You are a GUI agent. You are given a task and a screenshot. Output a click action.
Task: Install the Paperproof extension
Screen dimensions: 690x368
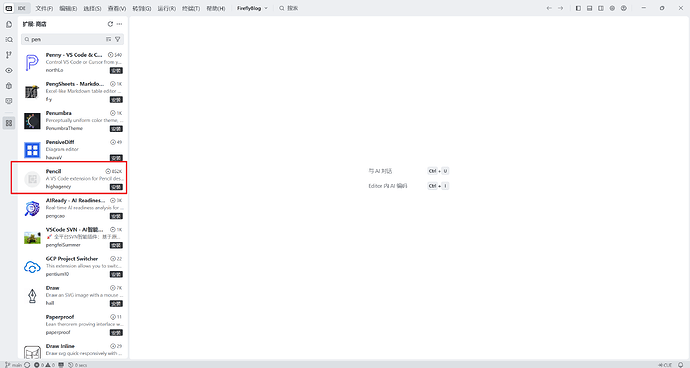[116, 332]
